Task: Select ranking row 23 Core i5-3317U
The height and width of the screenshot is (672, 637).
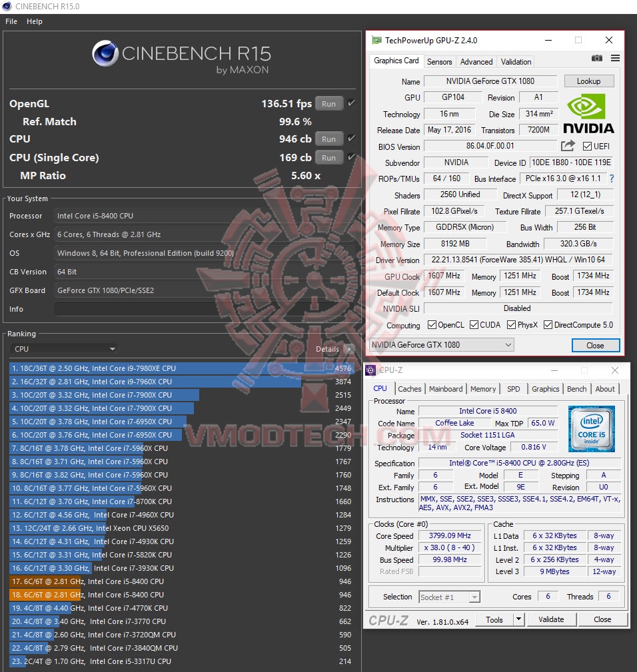Action: [x=182, y=661]
